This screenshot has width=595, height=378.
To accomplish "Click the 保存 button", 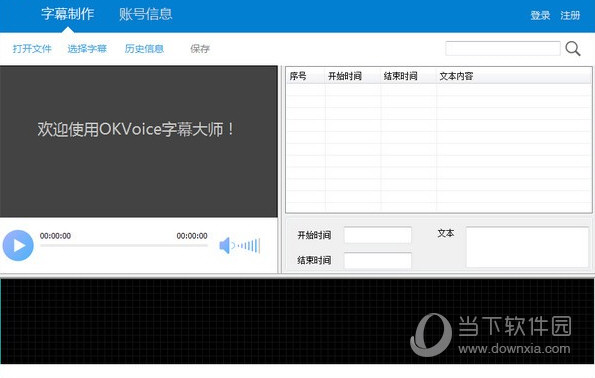I will tap(200, 49).
